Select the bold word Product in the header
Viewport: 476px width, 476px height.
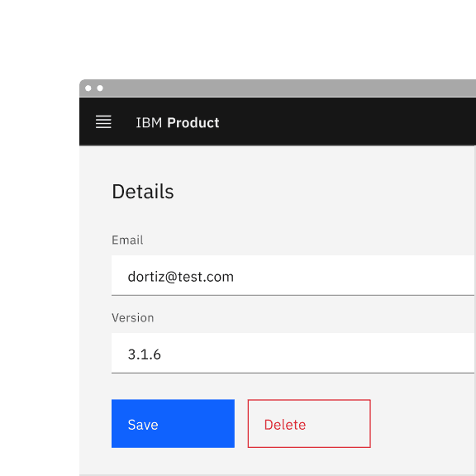(193, 123)
